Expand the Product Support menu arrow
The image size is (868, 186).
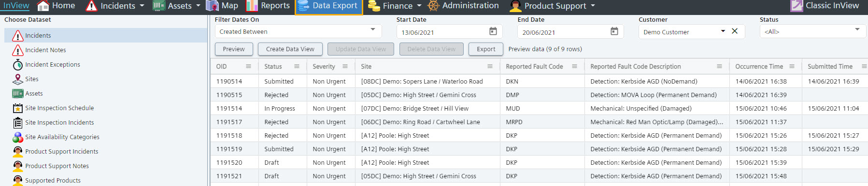click(593, 6)
